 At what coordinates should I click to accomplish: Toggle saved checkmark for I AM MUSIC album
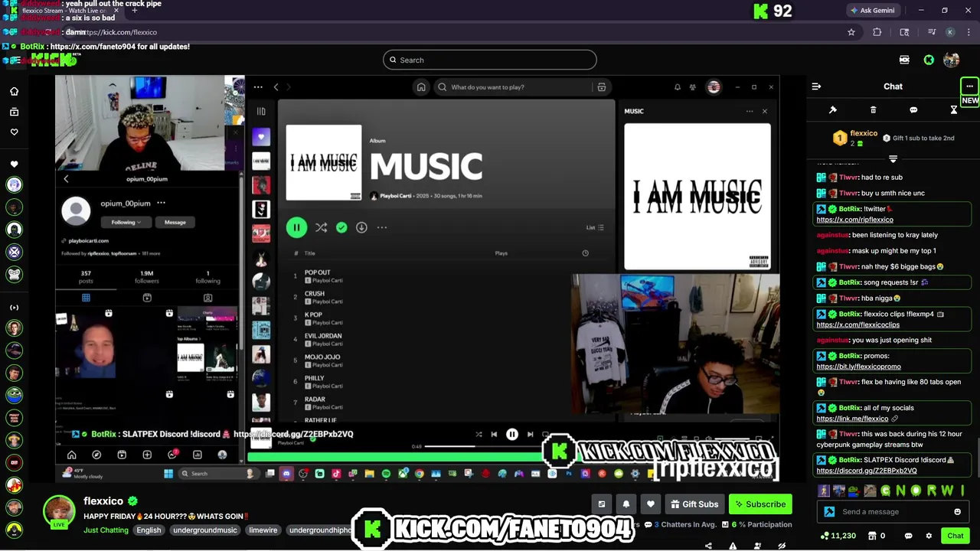coord(341,227)
